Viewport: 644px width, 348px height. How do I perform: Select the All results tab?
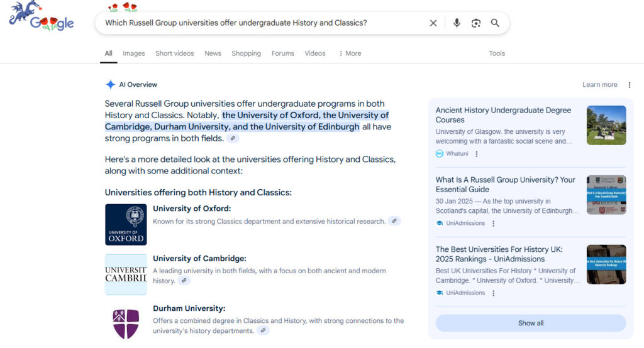click(108, 53)
